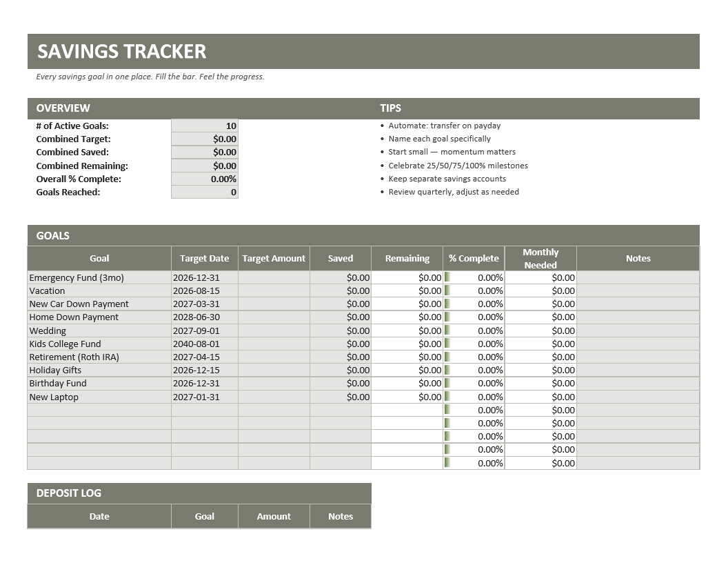Click the target date 2040-08-01
Viewport: 728px width, 563px height.
point(204,344)
